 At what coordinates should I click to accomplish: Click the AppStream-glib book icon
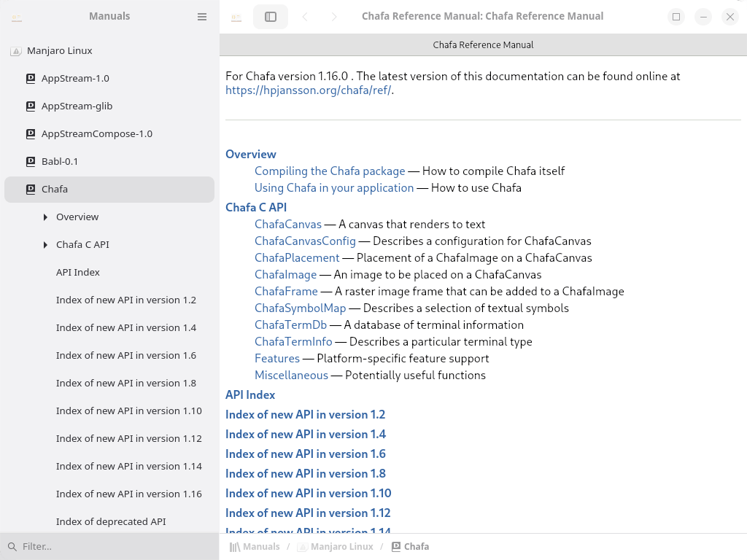point(31,106)
